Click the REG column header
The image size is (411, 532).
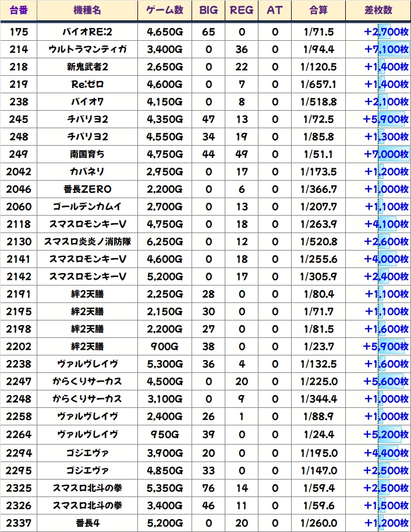pyautogui.click(x=242, y=10)
